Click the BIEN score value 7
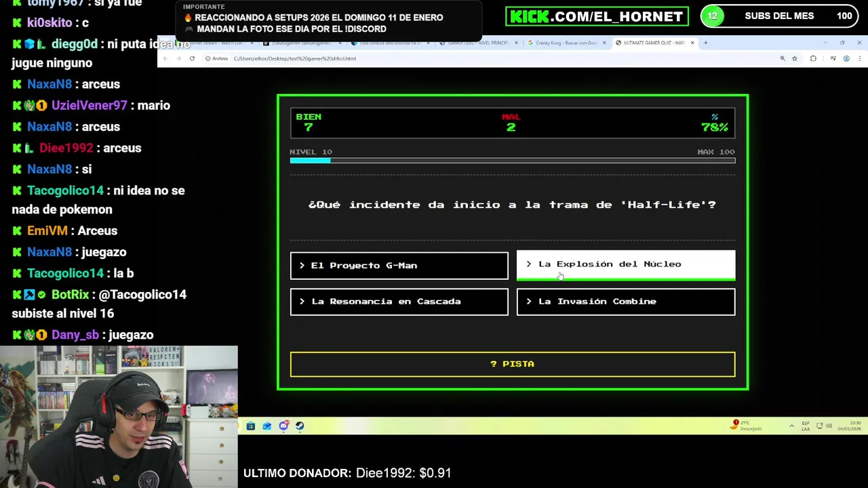Viewport: 868px width, 488px height. click(308, 127)
